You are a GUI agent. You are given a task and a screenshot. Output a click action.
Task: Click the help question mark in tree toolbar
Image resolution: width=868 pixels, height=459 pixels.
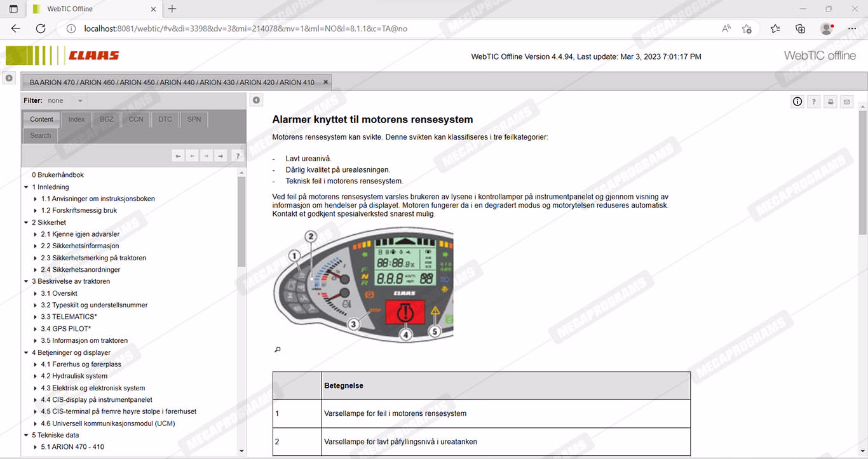point(237,156)
